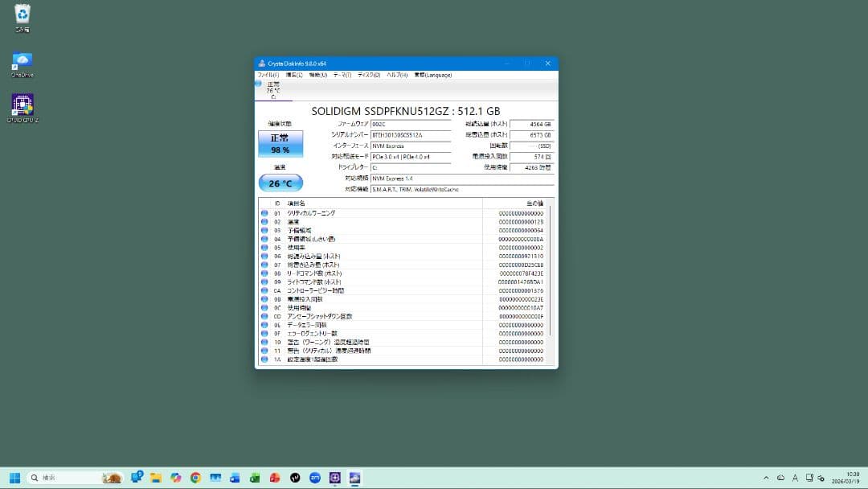Click the 正常 98 % health status button
The image size is (868, 489).
[280, 144]
